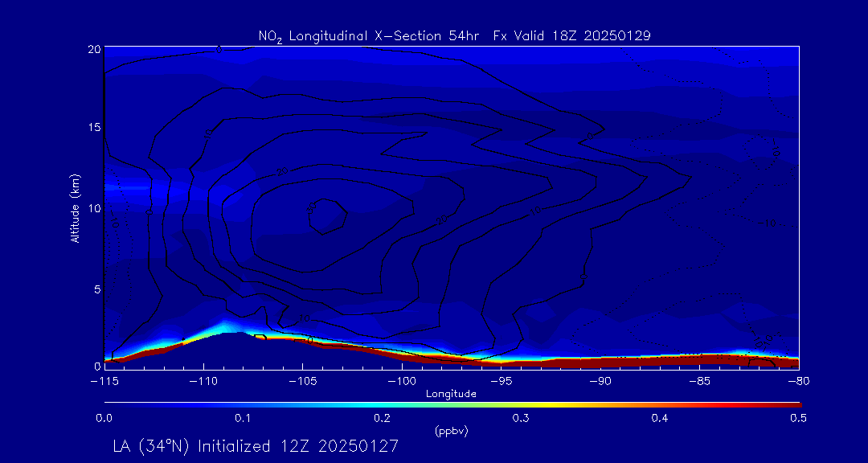Click the 15 km altitude tick label
868x463 pixels.
pyautogui.click(x=92, y=129)
